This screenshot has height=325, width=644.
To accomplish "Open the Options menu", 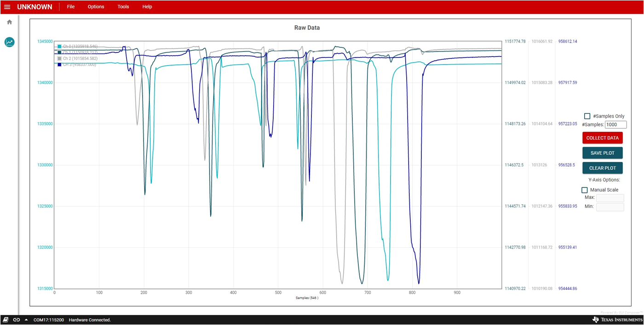I will click(x=96, y=7).
